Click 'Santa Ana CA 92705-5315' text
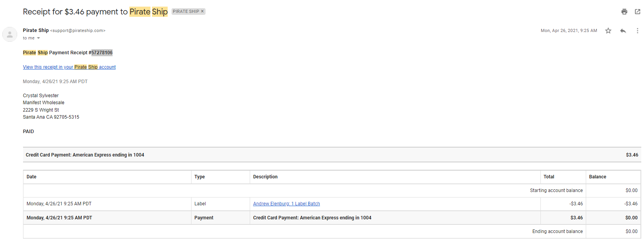644x242 pixels. pyautogui.click(x=51, y=117)
